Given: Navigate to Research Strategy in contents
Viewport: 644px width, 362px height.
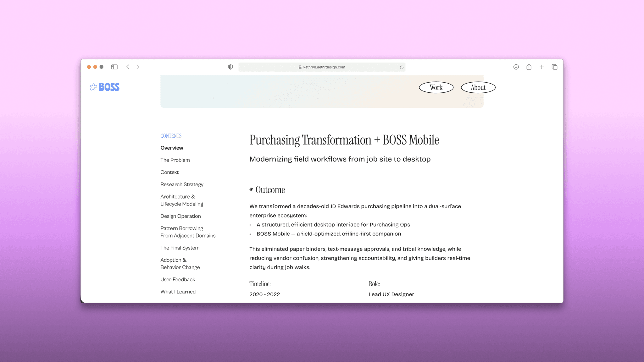Looking at the screenshot, I should click(x=182, y=184).
